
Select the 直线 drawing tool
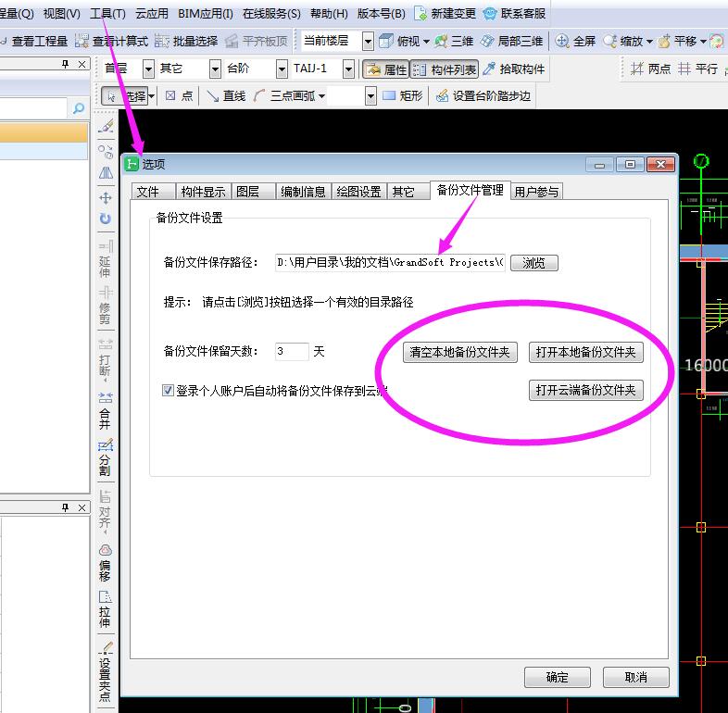coord(226,96)
